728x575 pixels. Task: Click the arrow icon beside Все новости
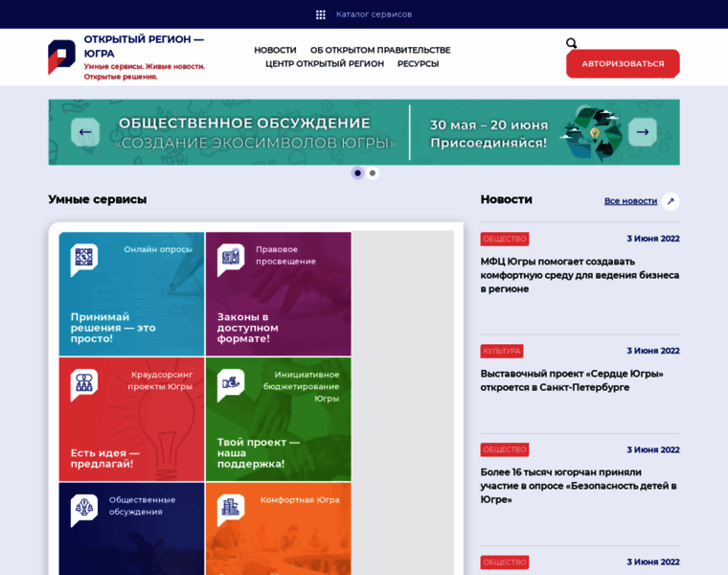tap(671, 201)
